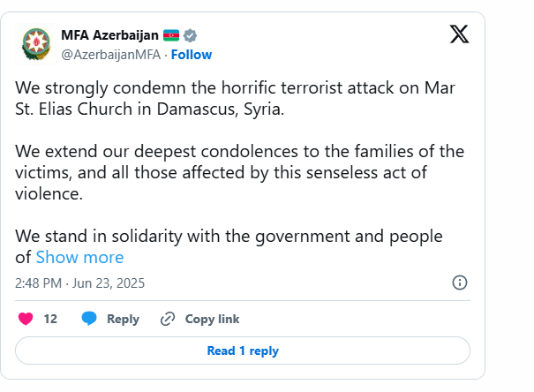Click the chain link icon
This screenshot has height=392, width=534.
click(168, 319)
